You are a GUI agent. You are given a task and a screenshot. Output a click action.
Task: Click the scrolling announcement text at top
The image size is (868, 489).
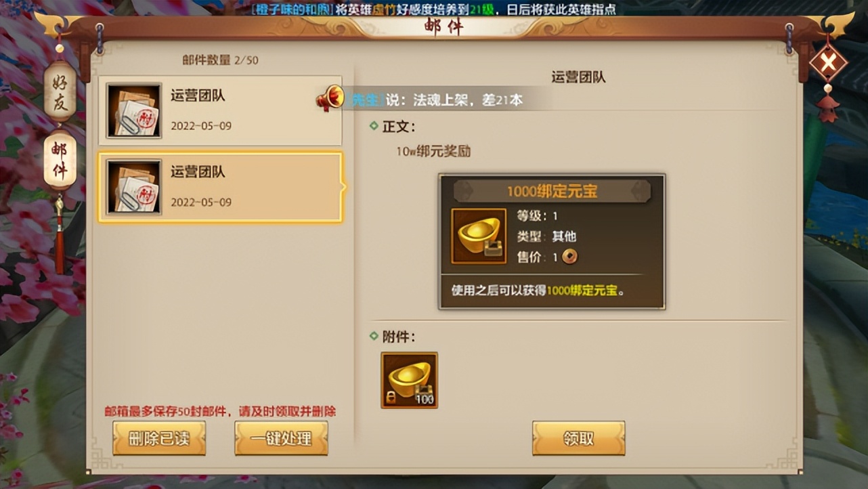tap(433, 9)
